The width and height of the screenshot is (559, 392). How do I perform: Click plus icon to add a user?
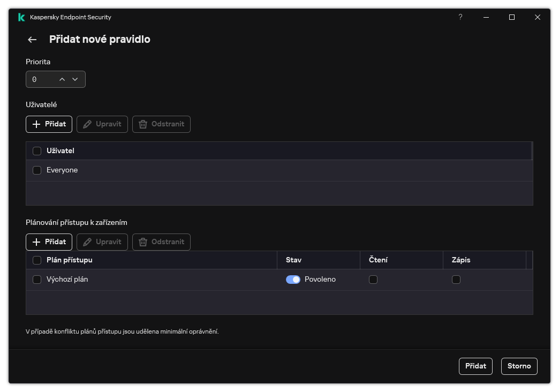[x=36, y=124]
